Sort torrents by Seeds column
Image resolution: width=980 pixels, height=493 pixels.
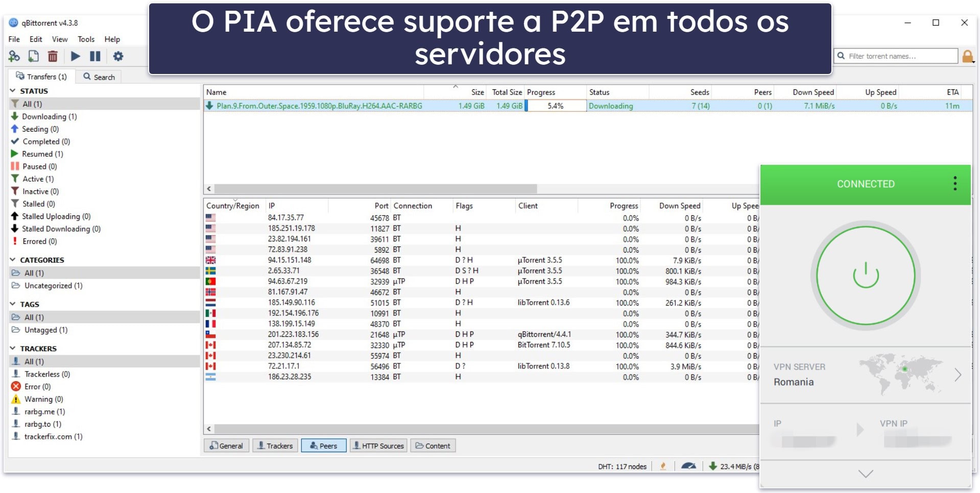tap(680, 92)
